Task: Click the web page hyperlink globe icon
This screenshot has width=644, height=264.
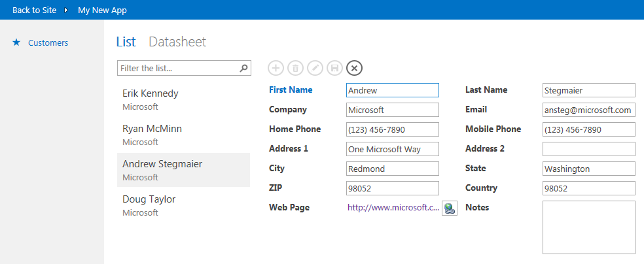Action: 449,208
